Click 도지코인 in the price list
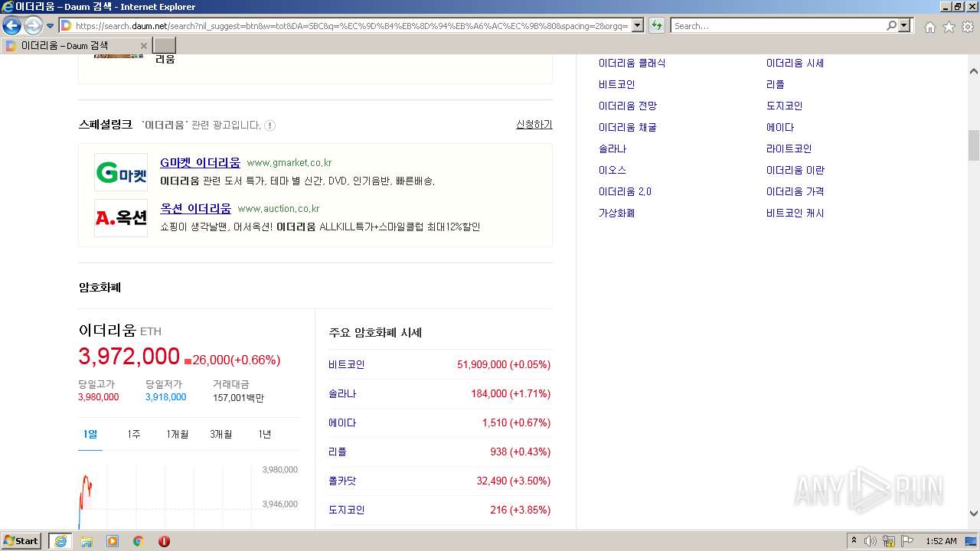 [x=346, y=510]
